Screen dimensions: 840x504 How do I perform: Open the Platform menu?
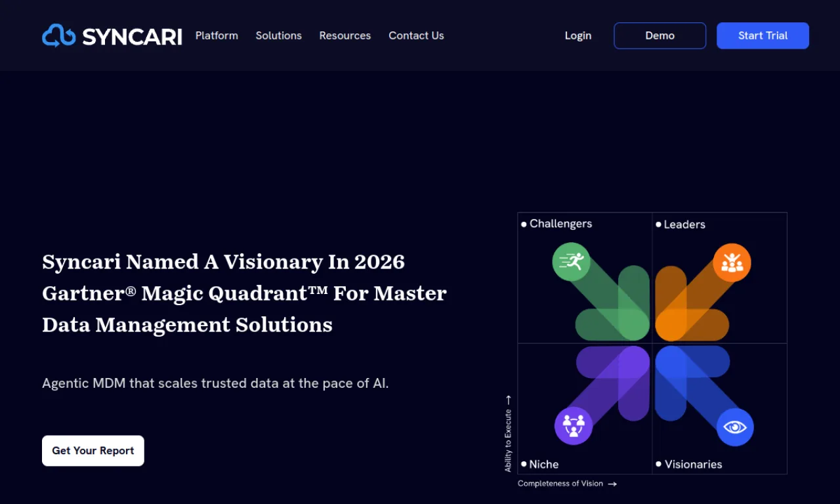point(217,35)
